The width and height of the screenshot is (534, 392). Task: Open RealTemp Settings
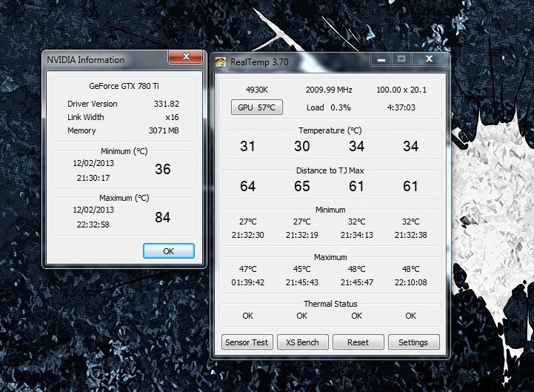(413, 342)
